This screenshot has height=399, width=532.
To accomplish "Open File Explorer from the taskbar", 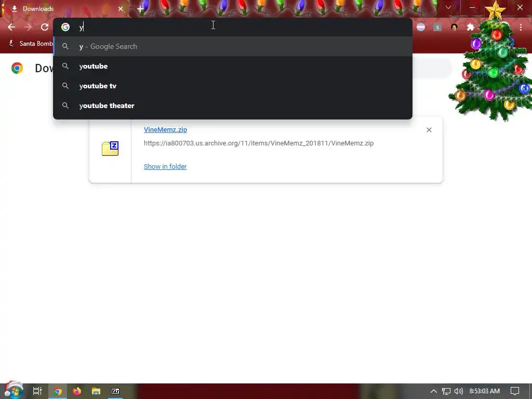I will click(96, 391).
